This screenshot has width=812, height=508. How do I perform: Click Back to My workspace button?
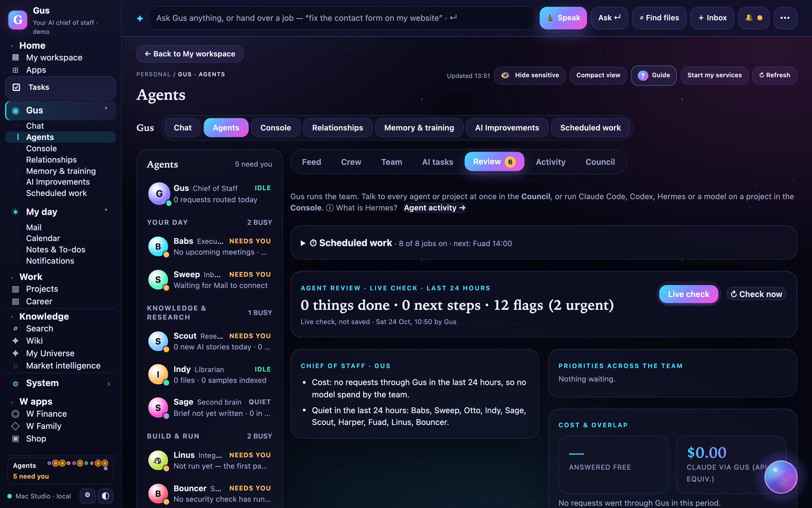190,54
